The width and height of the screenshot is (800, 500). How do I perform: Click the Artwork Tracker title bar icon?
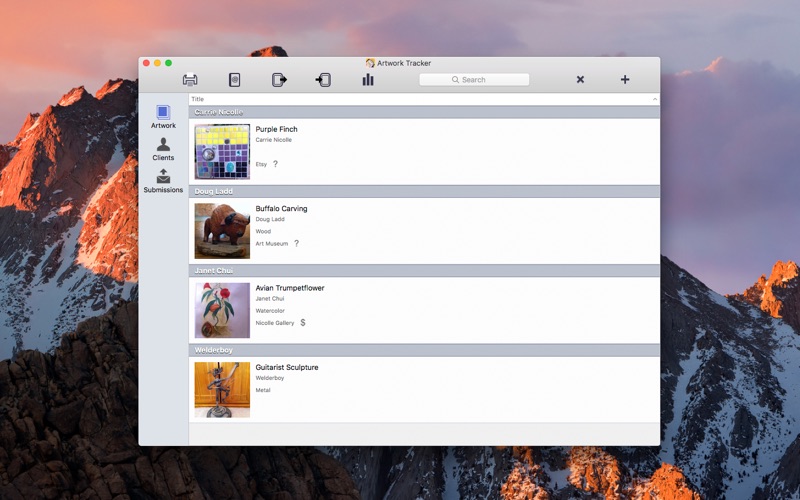[370, 63]
